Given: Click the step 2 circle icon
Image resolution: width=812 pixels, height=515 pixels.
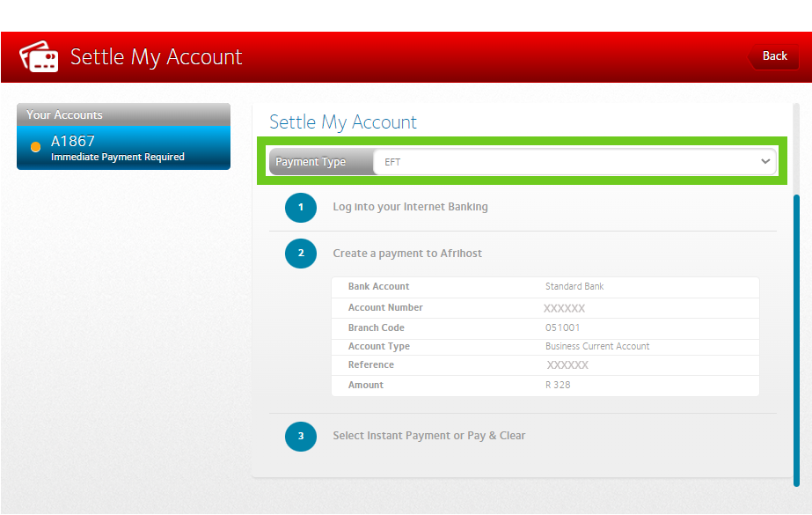Looking at the screenshot, I should [x=301, y=254].
